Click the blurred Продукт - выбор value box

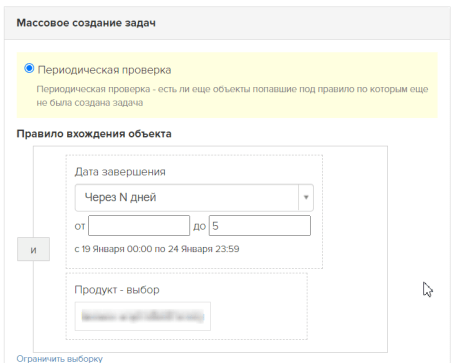143,316
